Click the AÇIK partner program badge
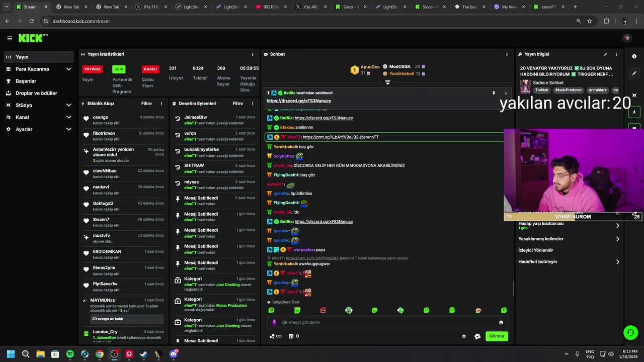 119,69
